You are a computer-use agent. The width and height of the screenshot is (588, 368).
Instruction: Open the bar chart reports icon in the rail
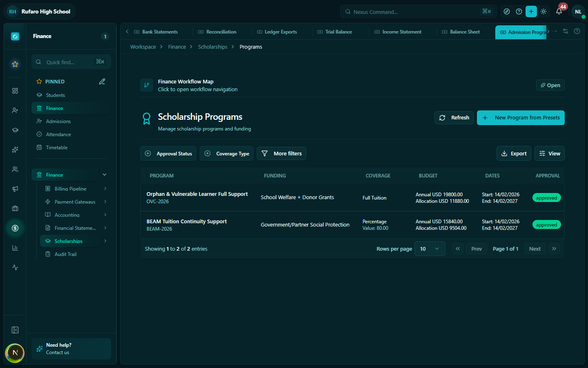tap(15, 248)
